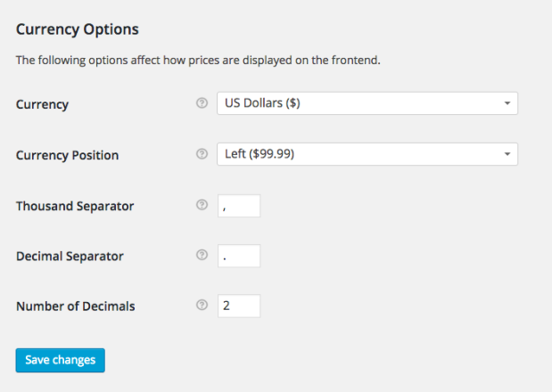Focus the Thousand Separator comma field
The image size is (552, 392).
(239, 206)
